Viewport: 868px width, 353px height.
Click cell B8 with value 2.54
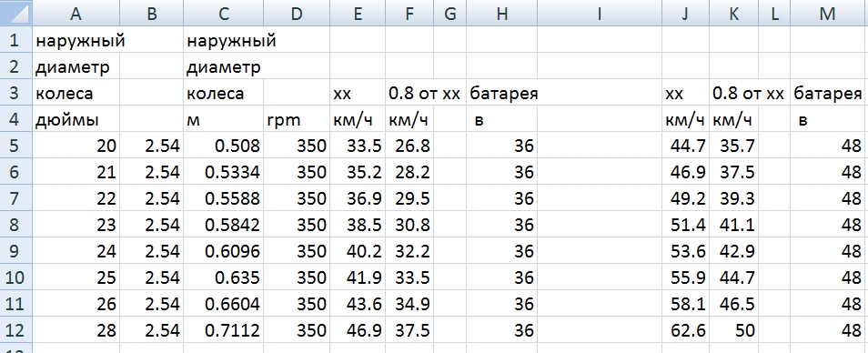tap(152, 225)
